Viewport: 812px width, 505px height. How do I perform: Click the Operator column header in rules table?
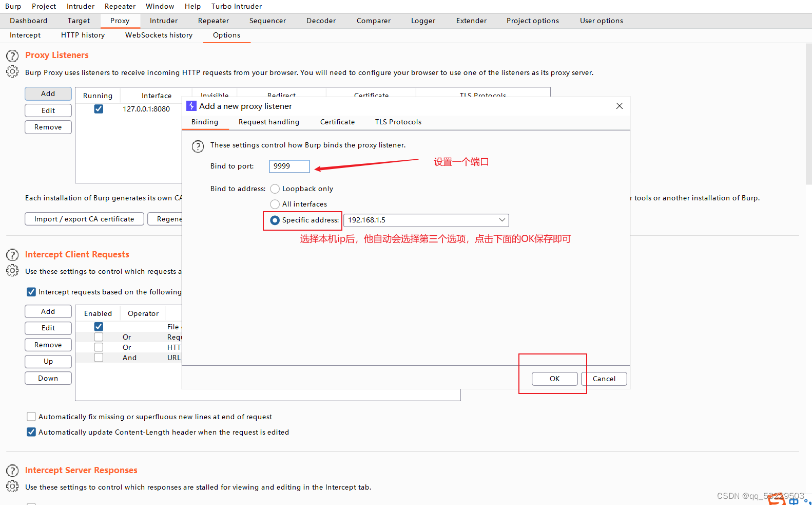[x=143, y=313]
